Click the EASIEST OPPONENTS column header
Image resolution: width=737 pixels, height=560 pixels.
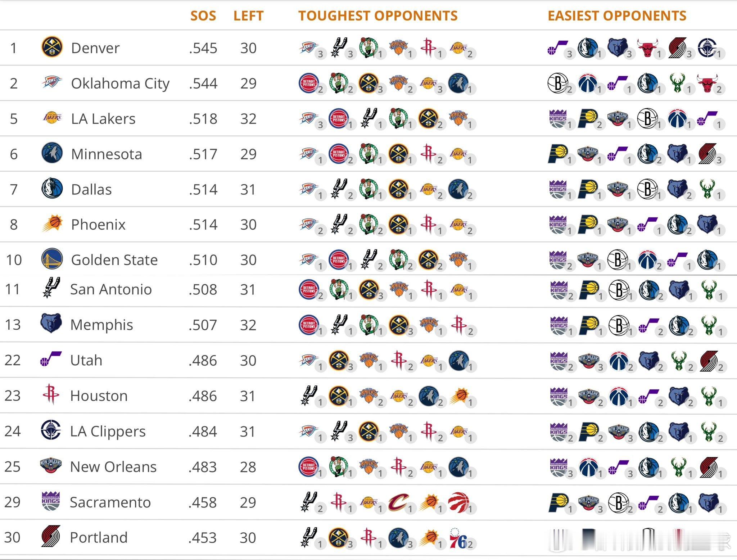(x=617, y=16)
